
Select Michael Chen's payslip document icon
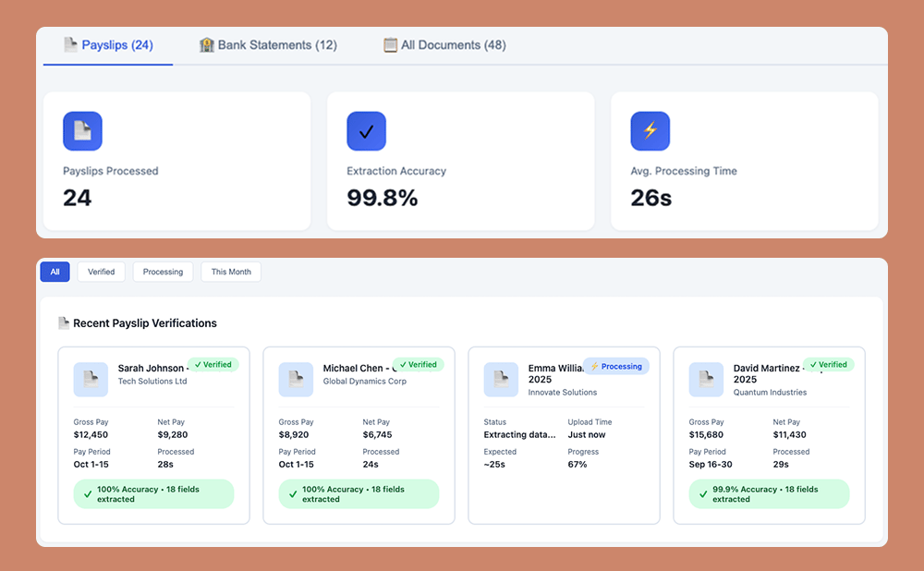coord(296,378)
